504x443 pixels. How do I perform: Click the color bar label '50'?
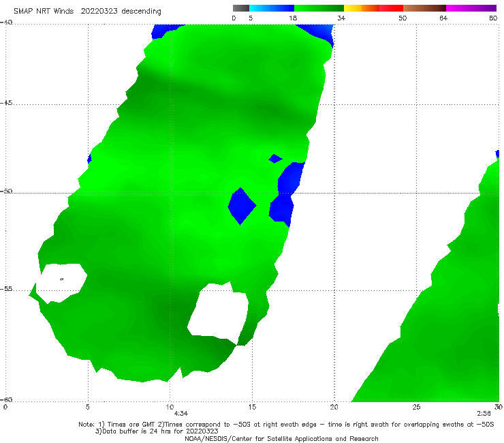coord(403,18)
